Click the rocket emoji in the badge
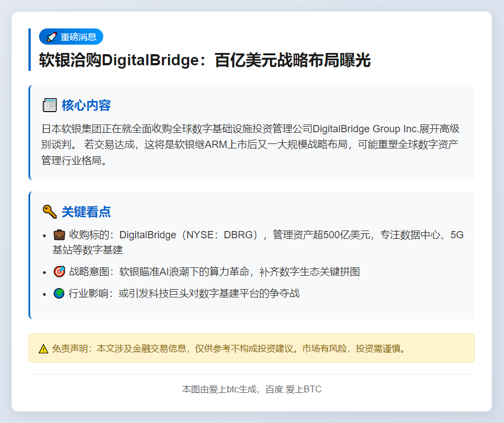Screen dimensions: 504x423 (x=52, y=37)
